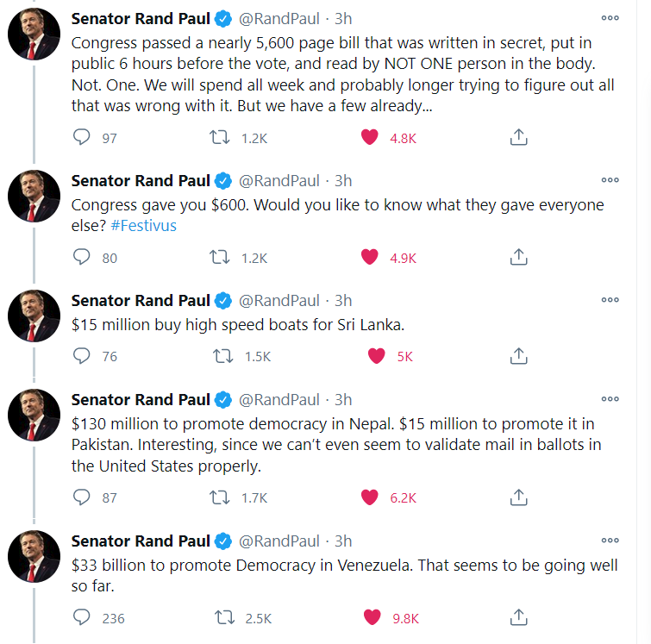
Task: Retweet the Nepal democracy tweet
Action: coord(219,497)
